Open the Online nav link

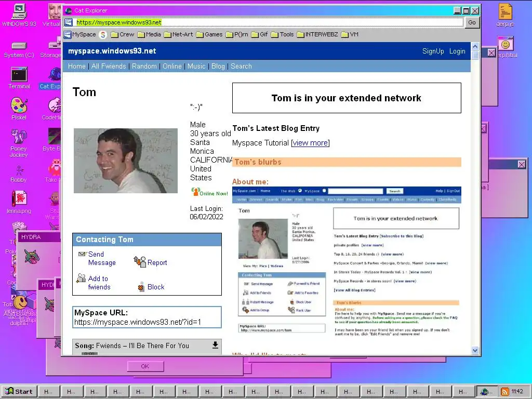[x=172, y=66]
